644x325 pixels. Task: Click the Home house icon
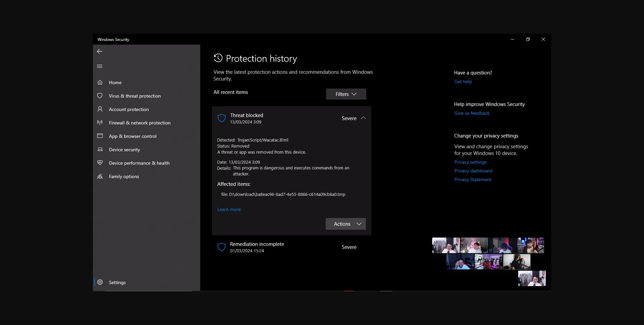100,83
